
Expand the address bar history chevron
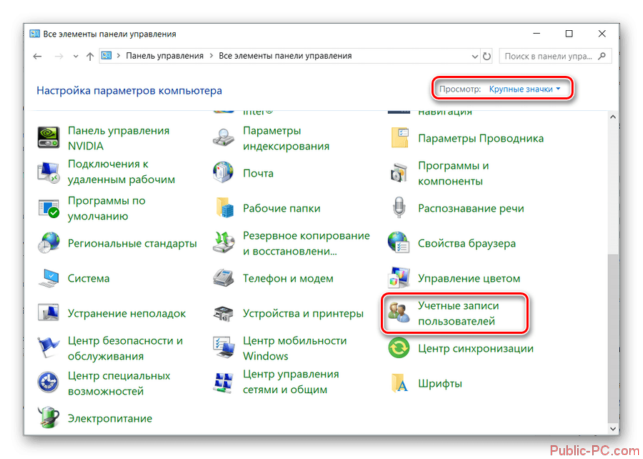tap(474, 56)
